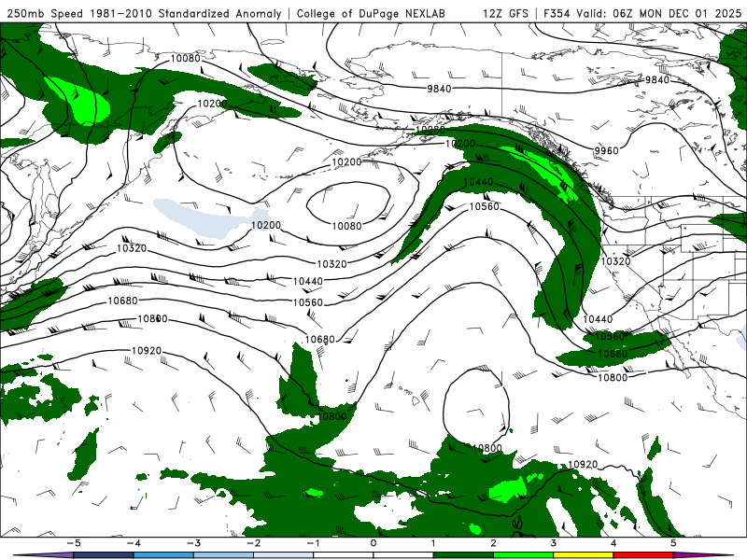Click legend tick label "1"

tap(433, 543)
